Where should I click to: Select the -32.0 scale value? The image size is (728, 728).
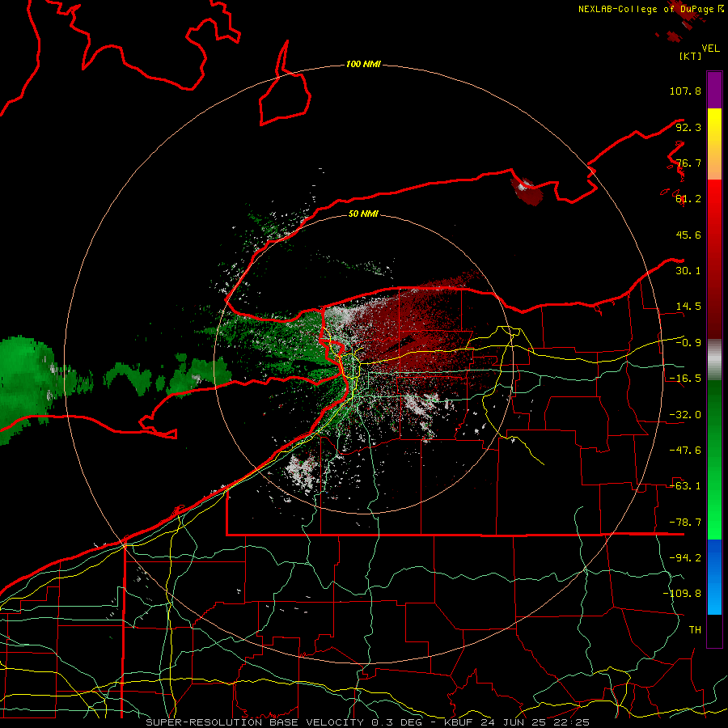[x=685, y=415]
